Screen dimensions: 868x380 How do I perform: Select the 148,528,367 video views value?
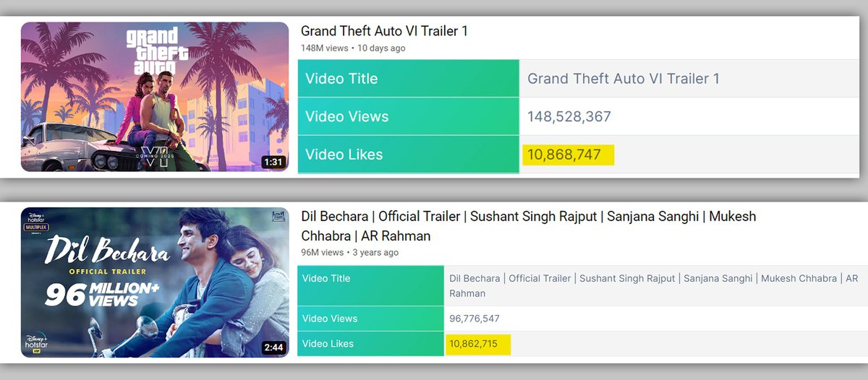point(569,116)
